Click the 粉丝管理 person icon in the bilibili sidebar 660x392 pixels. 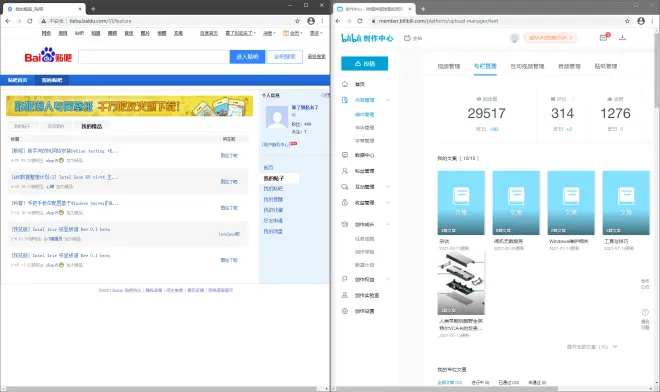click(345, 171)
